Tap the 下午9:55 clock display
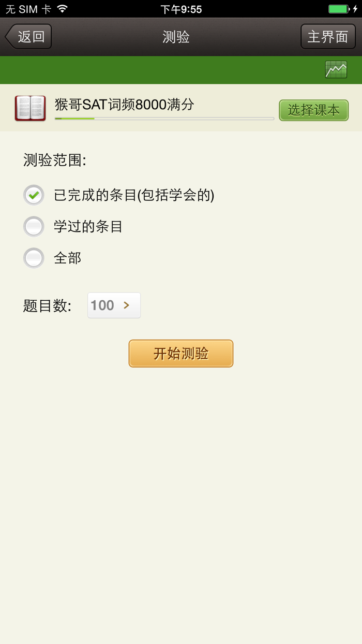Viewport: 362px width, 644px height. (x=181, y=8)
